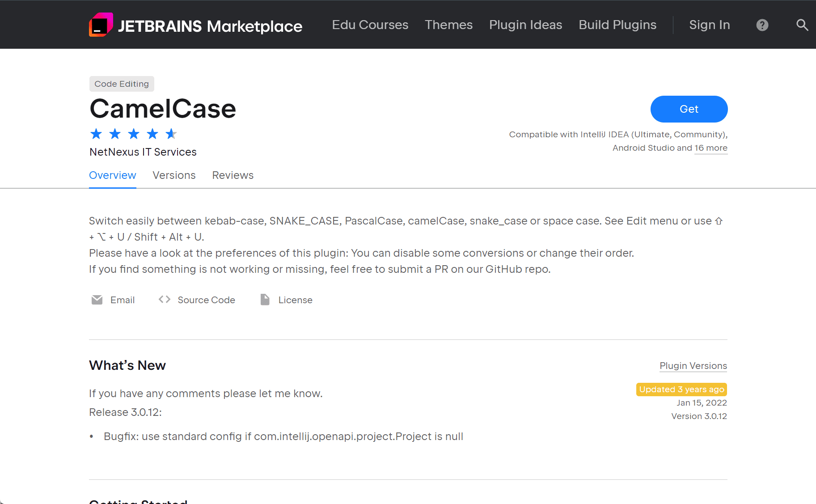Click the half-filled fifth rating star

171,134
